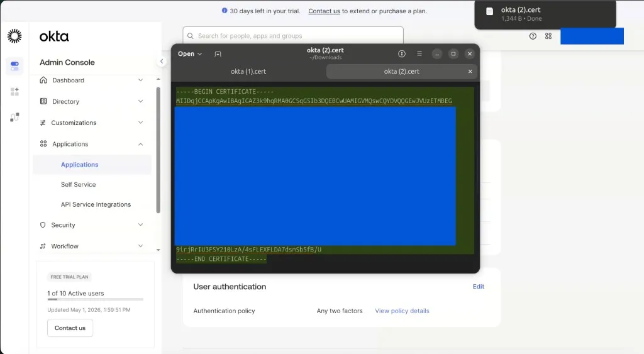Click Edit in User authentication section
644x354 pixels.
coord(478,287)
